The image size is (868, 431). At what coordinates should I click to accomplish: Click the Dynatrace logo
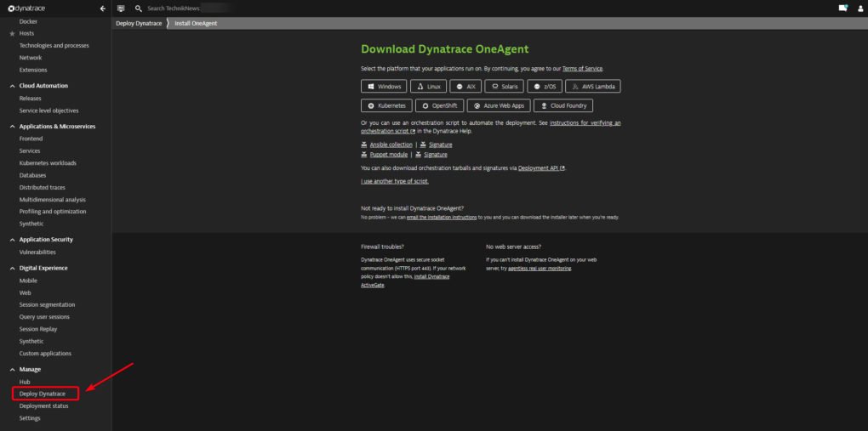pos(27,8)
